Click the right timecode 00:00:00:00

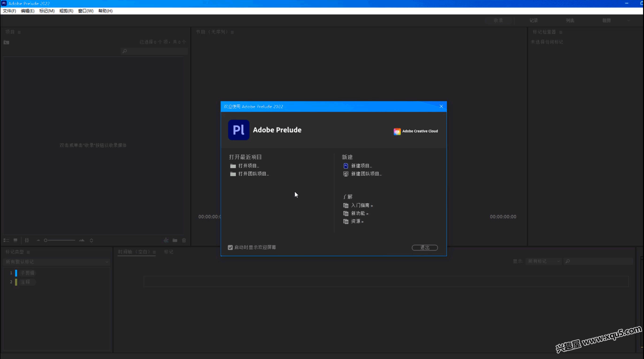(503, 217)
